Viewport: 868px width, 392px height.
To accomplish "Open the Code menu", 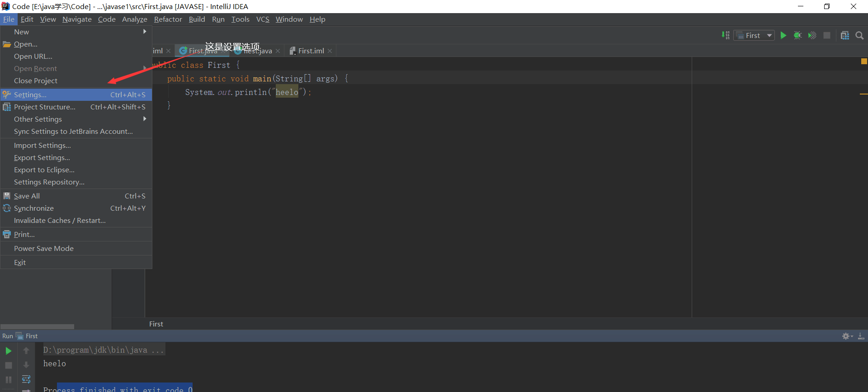I will coord(107,19).
